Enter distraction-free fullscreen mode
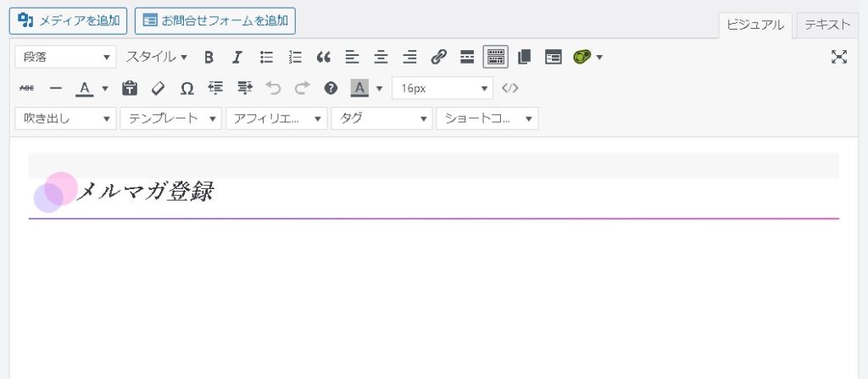The width and height of the screenshot is (868, 379). coord(839,57)
